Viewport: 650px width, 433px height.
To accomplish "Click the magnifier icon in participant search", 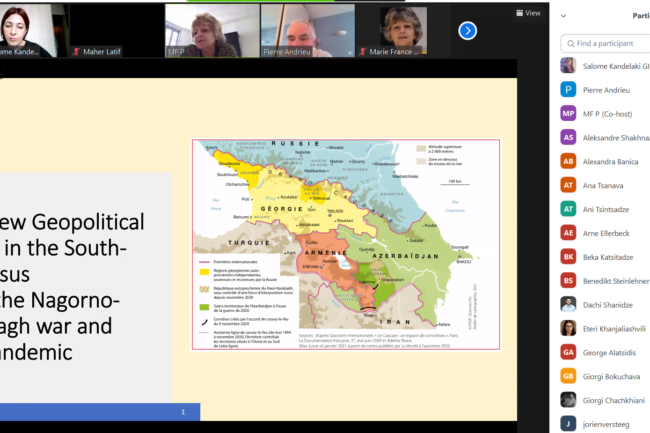I will click(569, 43).
